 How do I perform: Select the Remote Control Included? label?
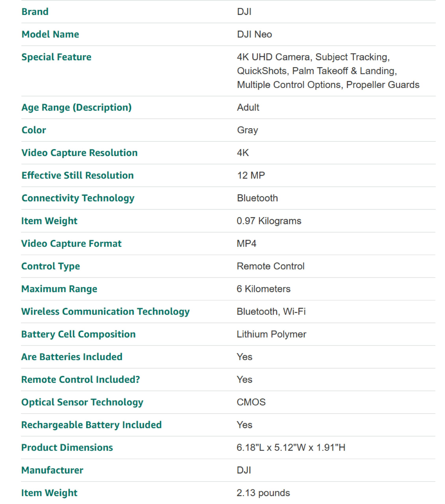[x=80, y=380]
